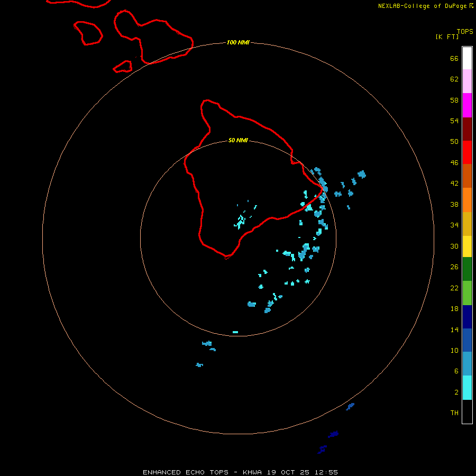Click the navy echo outside 100 NMI ring
The image size is (476, 476).
tap(333, 434)
